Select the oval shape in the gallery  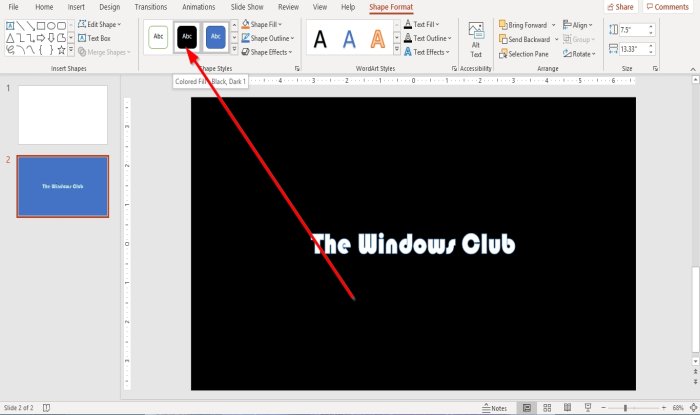(51, 25)
